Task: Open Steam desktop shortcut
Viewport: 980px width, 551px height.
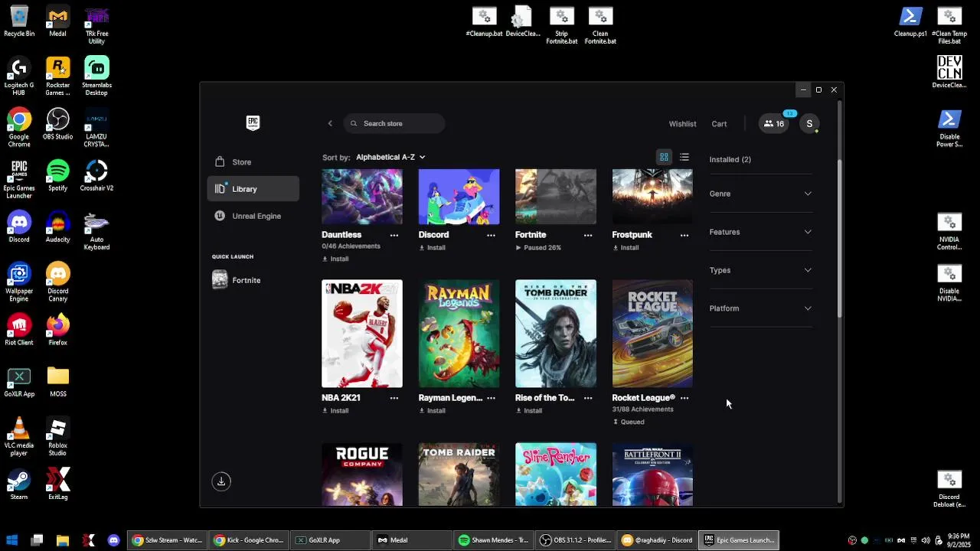Action: 18,485
